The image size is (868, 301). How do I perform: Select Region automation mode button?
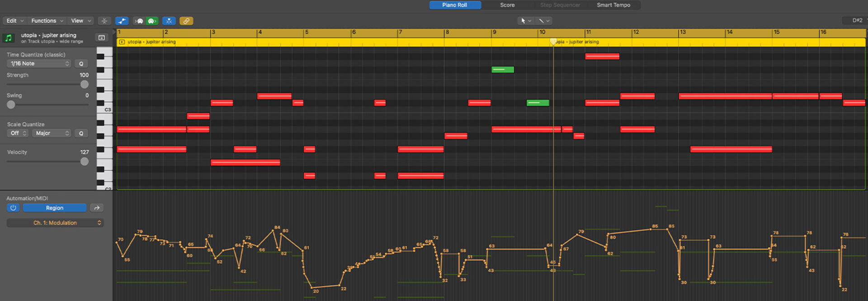coord(55,208)
